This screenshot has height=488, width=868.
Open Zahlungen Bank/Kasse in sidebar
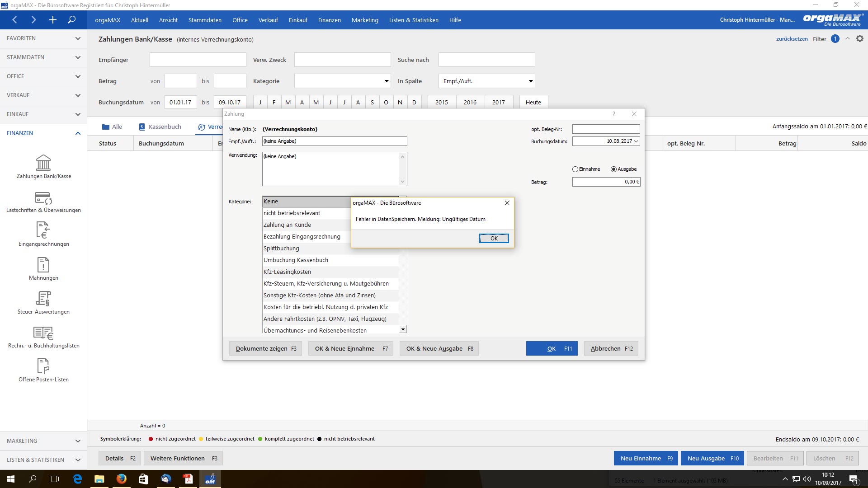(43, 167)
